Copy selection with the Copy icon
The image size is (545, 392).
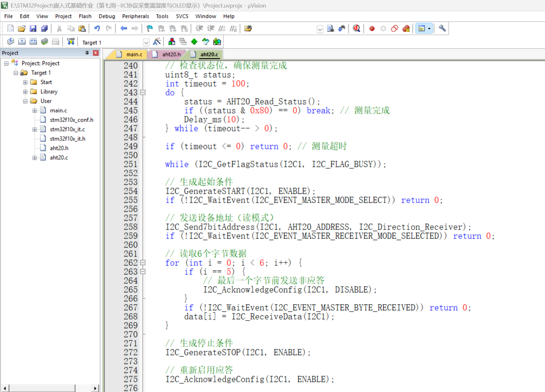[71, 29]
